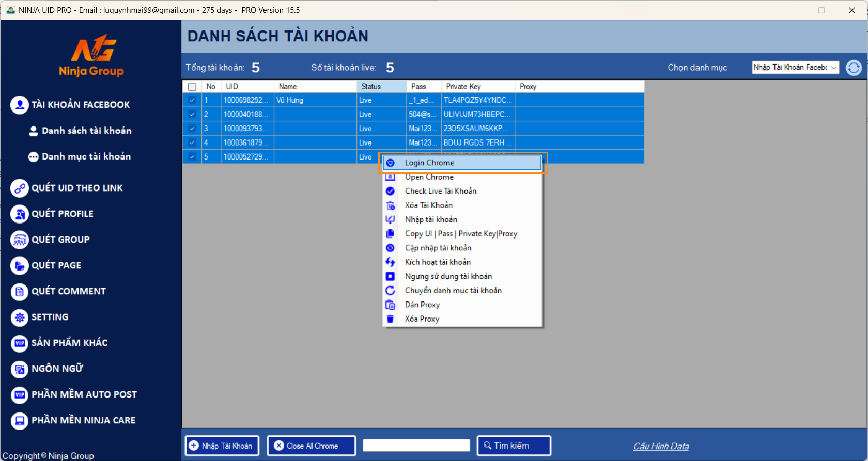Image resolution: width=868 pixels, height=461 pixels.
Task: Click the refresh icon beside category dropdown
Action: pos(854,68)
